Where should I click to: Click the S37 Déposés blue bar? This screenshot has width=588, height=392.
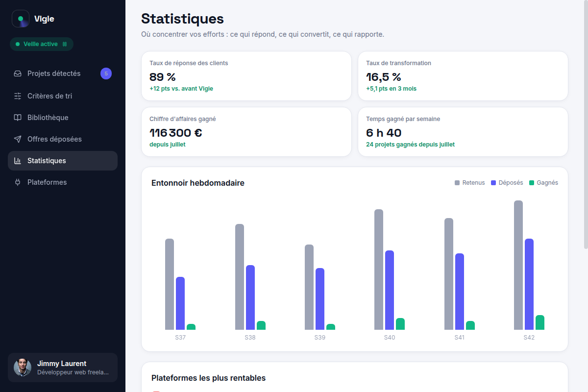point(180,303)
